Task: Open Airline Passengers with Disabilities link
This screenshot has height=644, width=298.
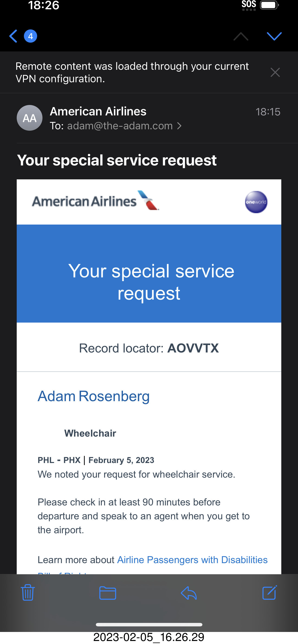Action: coord(192,560)
